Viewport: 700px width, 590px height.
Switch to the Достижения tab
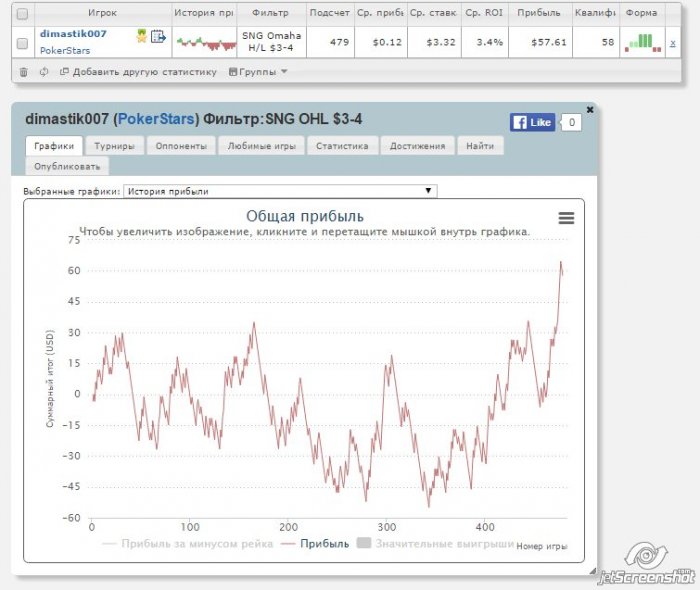point(417,146)
